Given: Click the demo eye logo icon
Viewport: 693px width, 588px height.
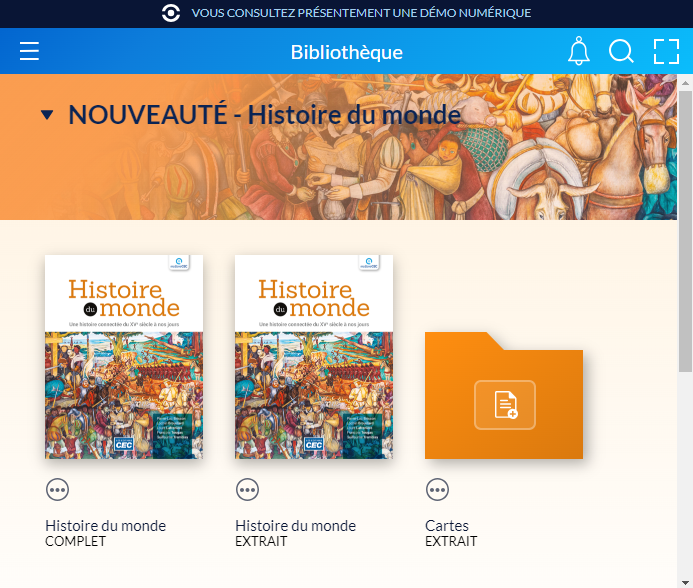Looking at the screenshot, I should coord(171,13).
